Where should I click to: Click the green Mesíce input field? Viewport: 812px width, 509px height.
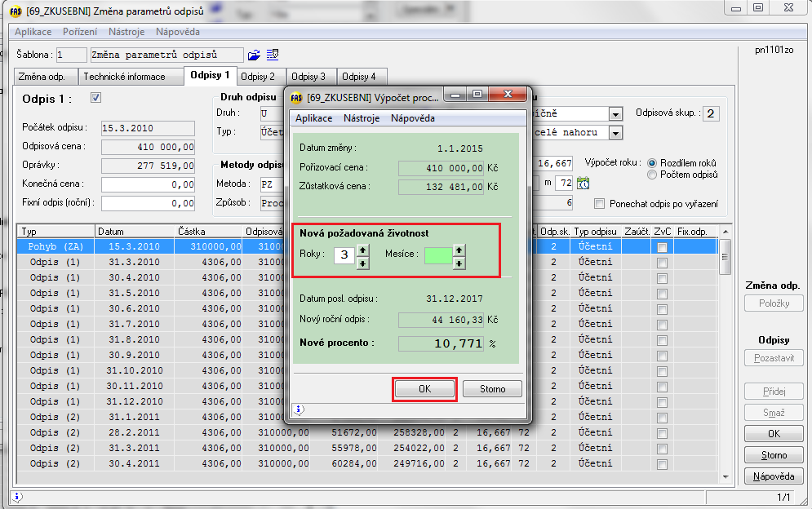(x=437, y=255)
